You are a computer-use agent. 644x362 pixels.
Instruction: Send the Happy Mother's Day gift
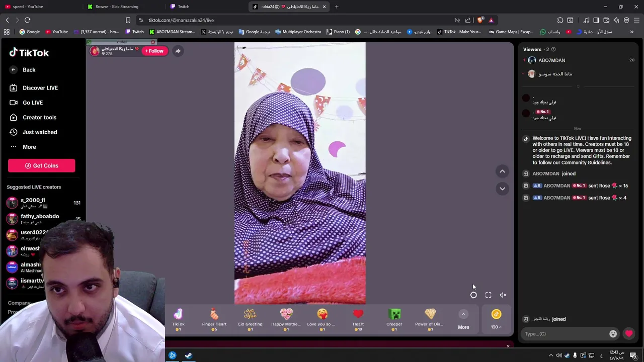[286, 320]
